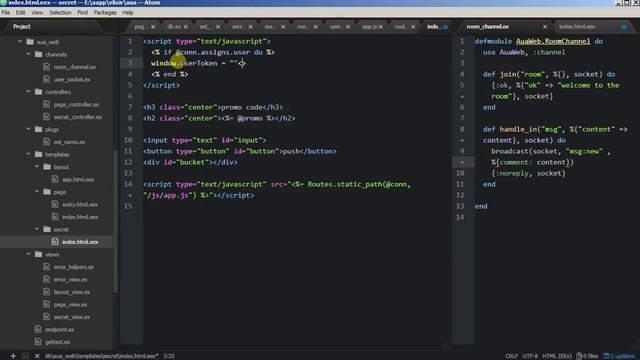Open secret_controller.ex in the tree
The height and width of the screenshot is (360, 640).
tap(78, 117)
